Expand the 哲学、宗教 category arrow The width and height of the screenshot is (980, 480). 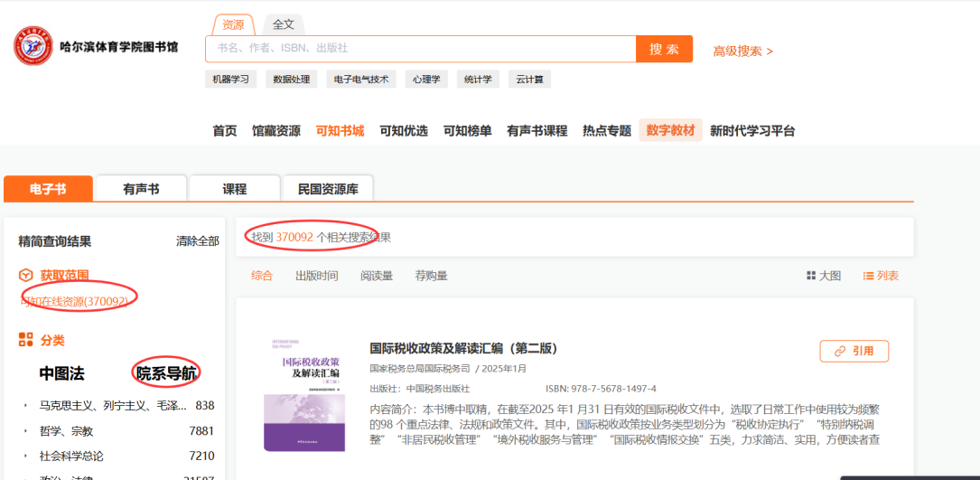click(x=26, y=431)
